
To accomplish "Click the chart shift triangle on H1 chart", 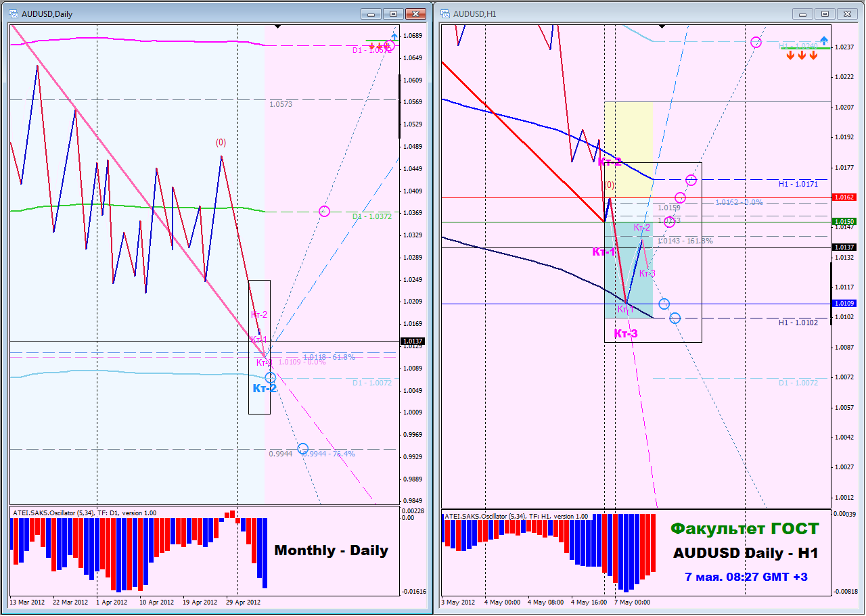I will 662,26.
